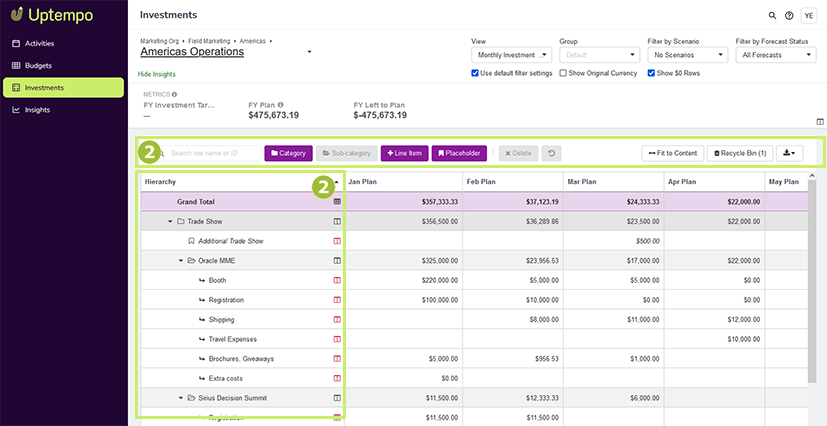
Task: Click Fit to Content button
Action: 672,153
